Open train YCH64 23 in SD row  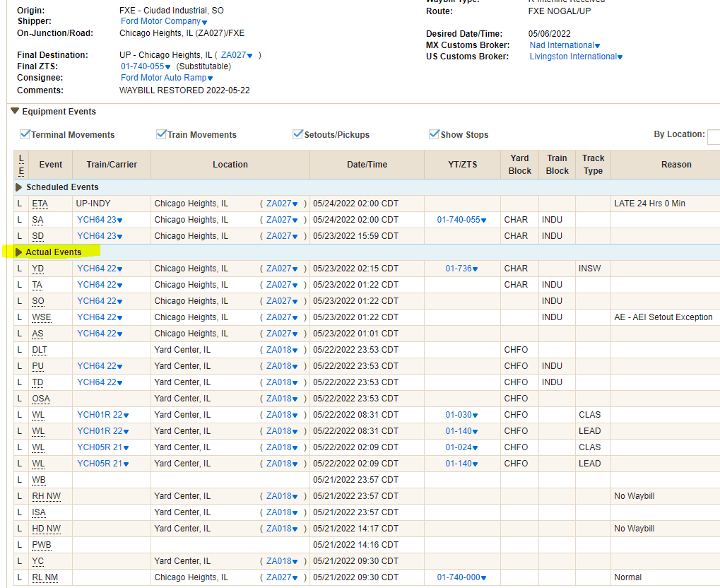(100, 235)
